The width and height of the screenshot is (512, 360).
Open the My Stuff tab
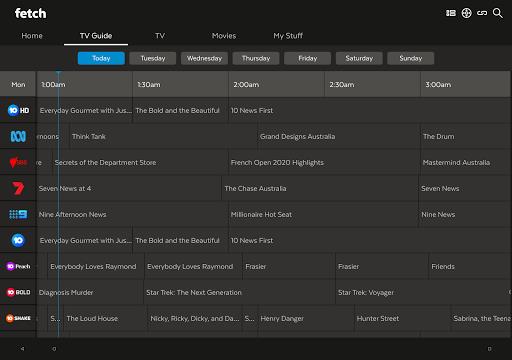point(288,36)
